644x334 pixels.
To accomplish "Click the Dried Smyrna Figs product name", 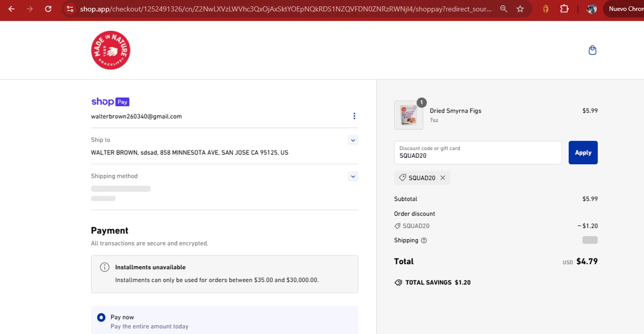I will click(456, 111).
